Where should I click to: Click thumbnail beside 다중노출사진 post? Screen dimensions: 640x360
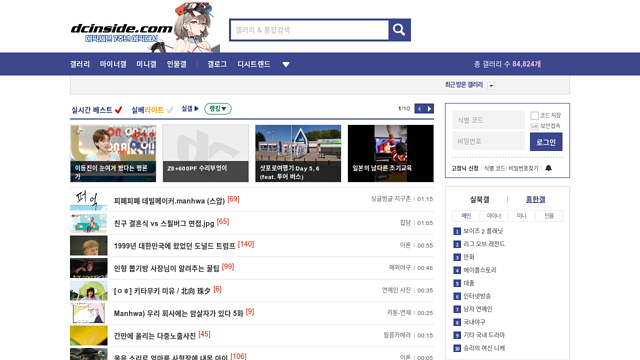tap(89, 336)
